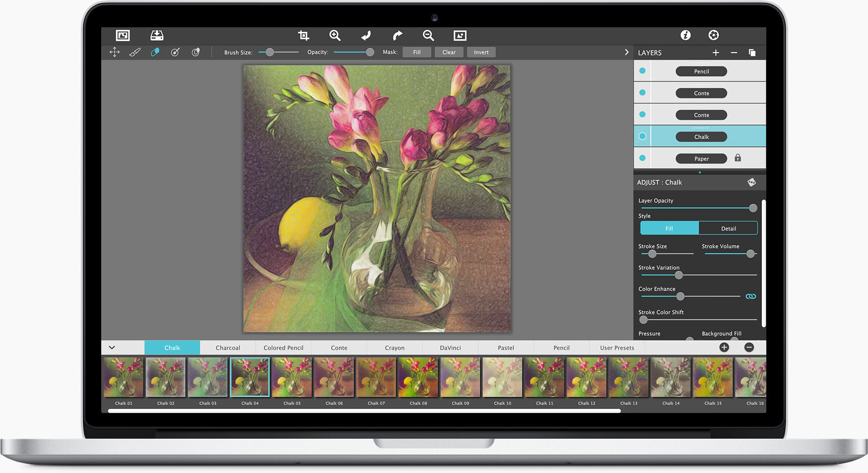
Task: Select the move/pan tool
Action: point(115,52)
